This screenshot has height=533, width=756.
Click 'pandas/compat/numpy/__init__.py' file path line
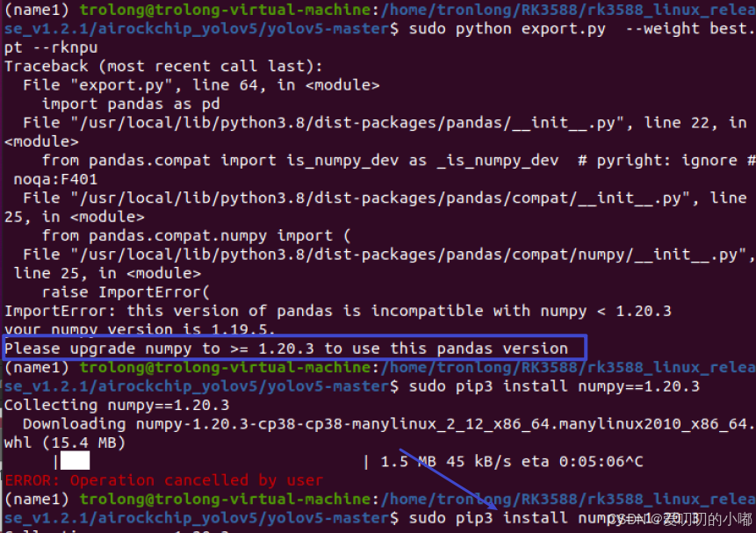point(389,255)
